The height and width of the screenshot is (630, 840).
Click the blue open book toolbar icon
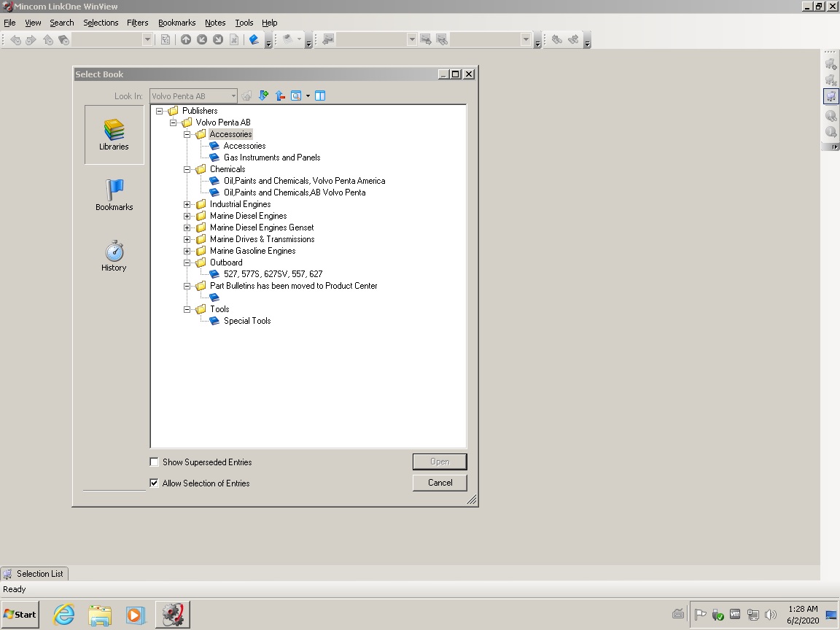point(254,40)
